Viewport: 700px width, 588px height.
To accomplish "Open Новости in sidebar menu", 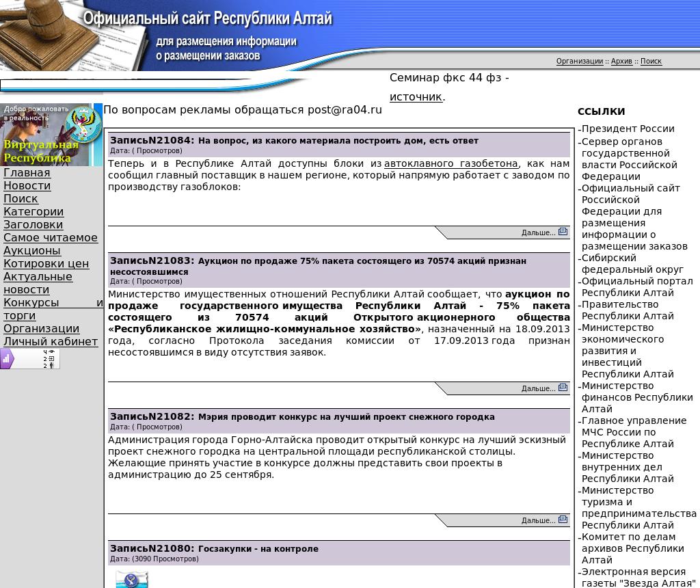I will coord(27,186).
